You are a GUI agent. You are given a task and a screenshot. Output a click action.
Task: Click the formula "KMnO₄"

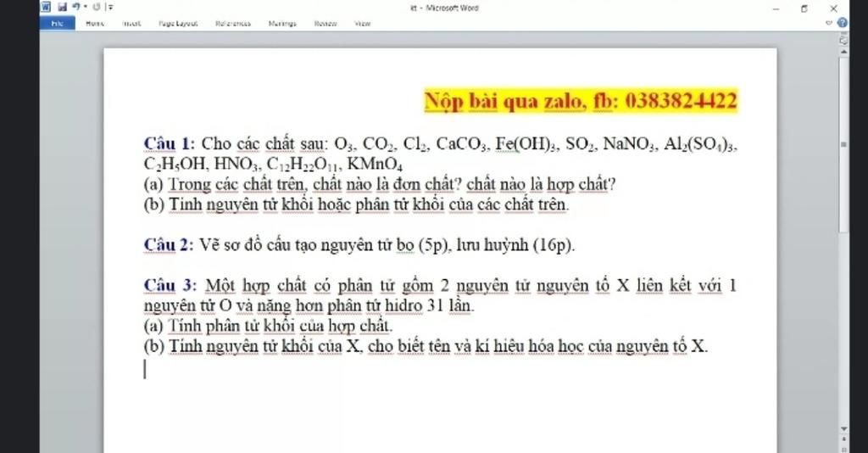tap(375, 165)
